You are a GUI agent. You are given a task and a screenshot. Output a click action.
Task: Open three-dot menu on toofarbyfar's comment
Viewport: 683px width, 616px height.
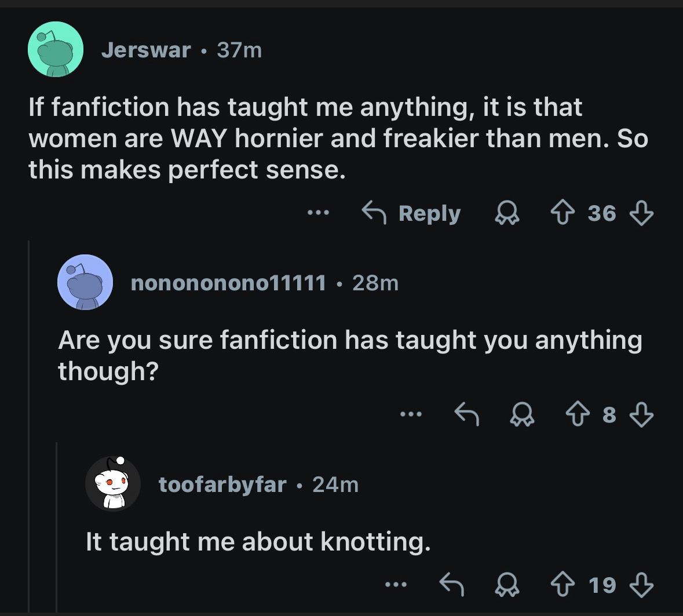[397, 585]
